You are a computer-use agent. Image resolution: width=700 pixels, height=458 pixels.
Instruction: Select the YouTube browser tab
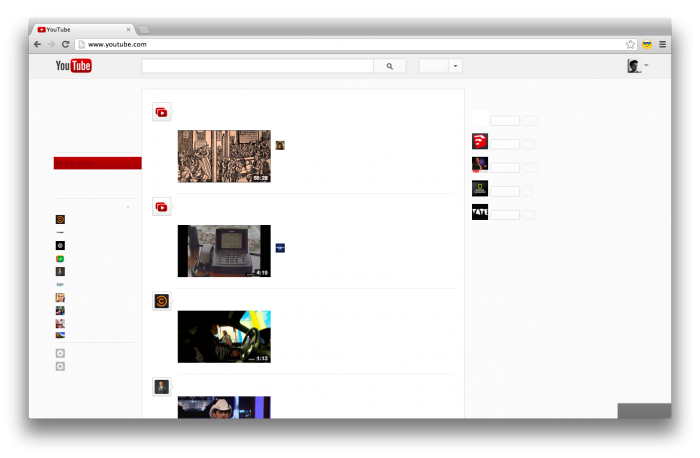coord(83,29)
